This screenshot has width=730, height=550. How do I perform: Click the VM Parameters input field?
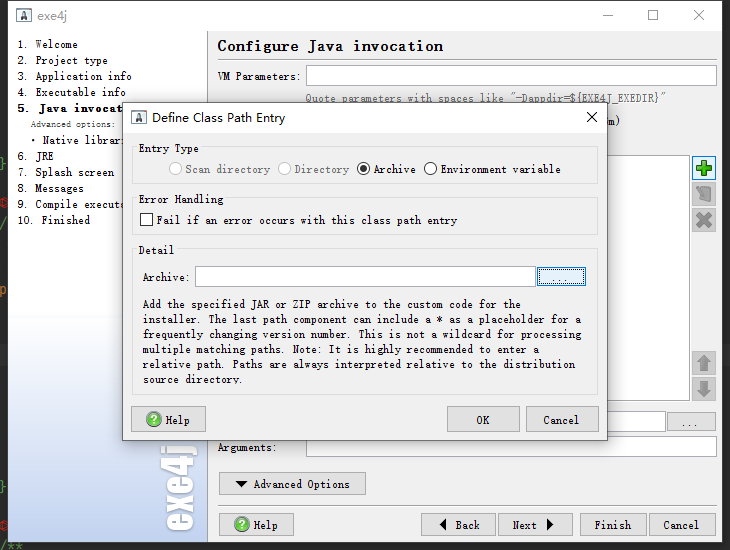(511, 76)
